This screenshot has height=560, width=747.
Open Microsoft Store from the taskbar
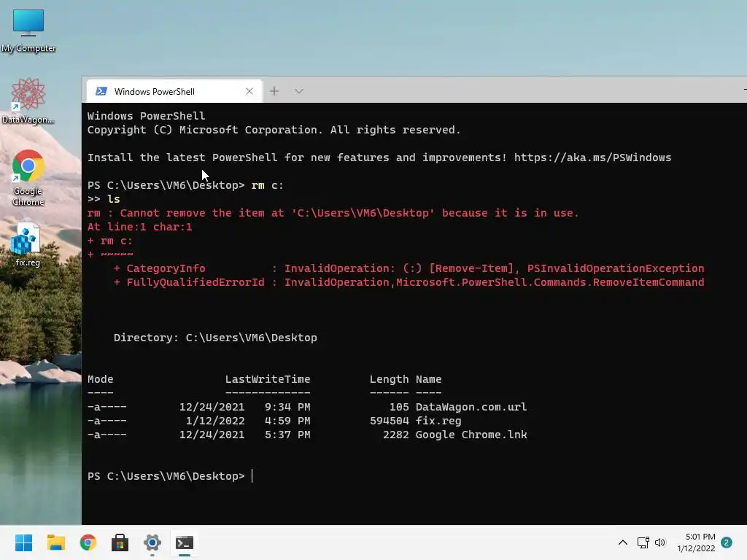pyautogui.click(x=120, y=542)
